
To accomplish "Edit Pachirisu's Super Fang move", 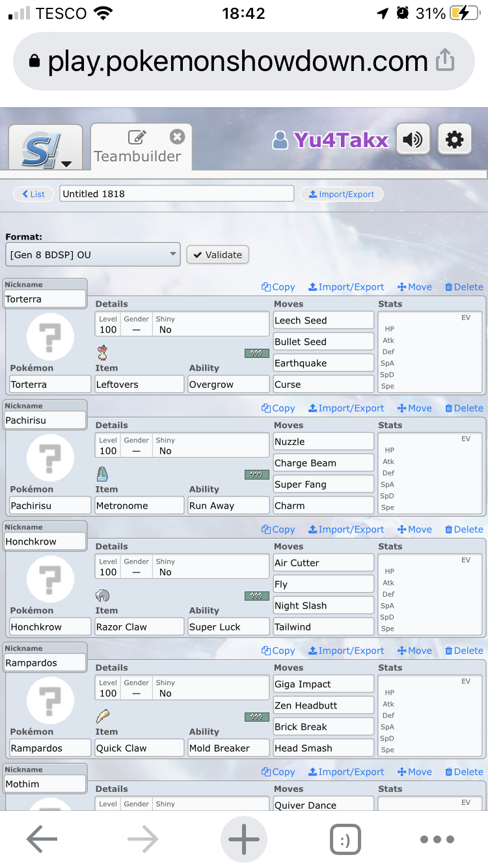I will coord(323,484).
